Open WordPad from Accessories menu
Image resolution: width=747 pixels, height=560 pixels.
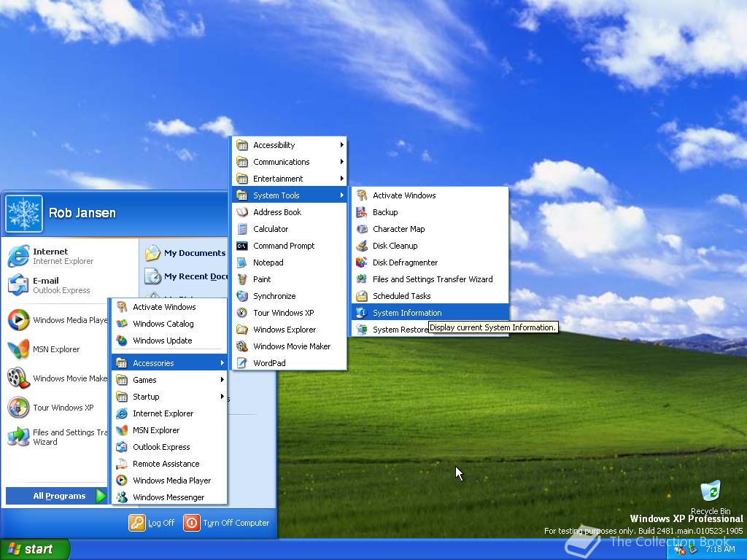pyautogui.click(x=289, y=363)
